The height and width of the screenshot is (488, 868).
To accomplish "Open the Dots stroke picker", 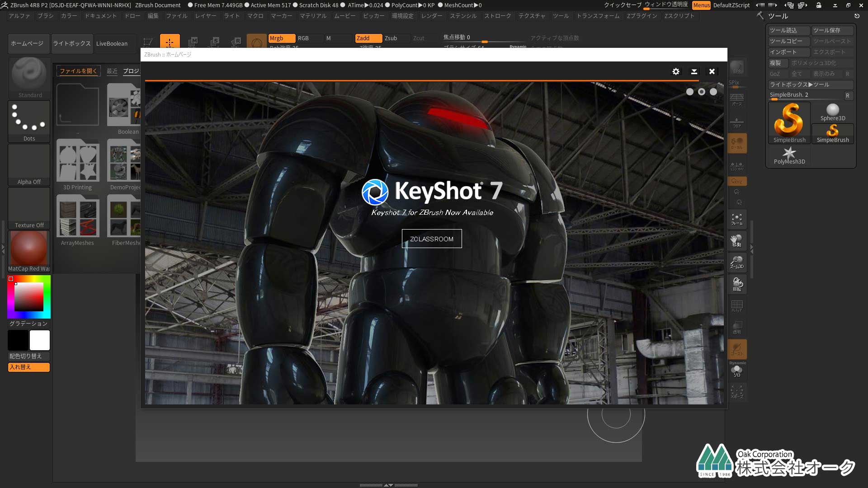I will 29,121.
